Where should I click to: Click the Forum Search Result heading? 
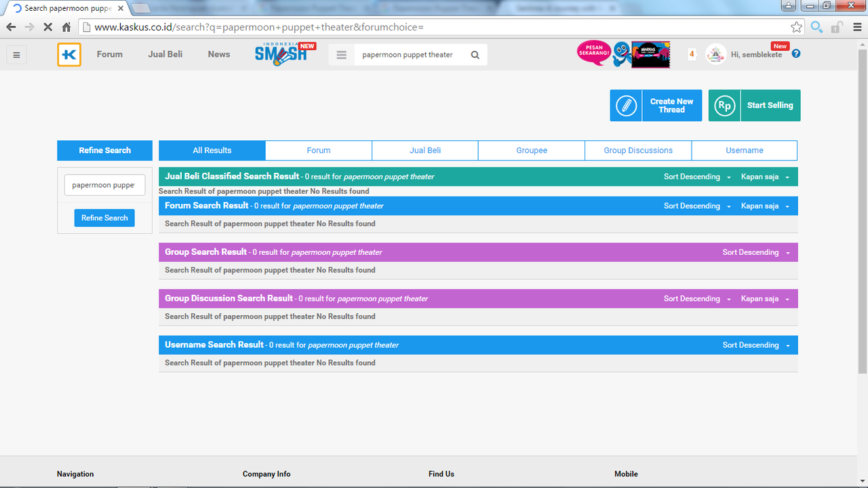click(207, 205)
